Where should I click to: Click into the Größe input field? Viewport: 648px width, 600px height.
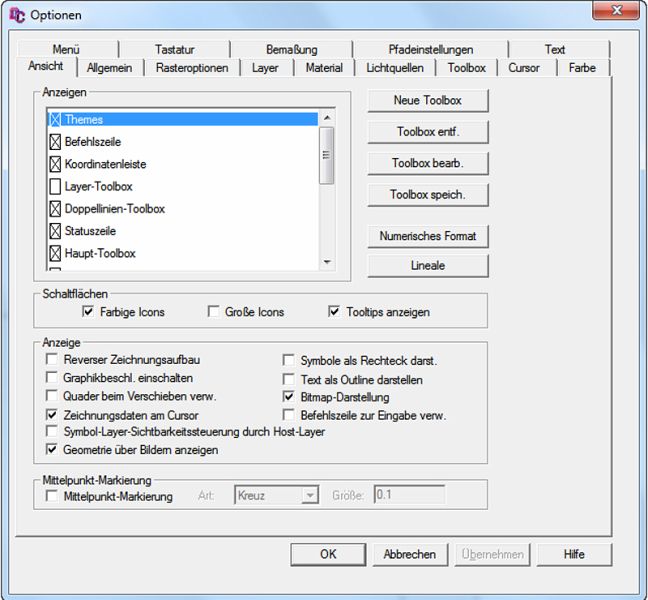coord(409,495)
